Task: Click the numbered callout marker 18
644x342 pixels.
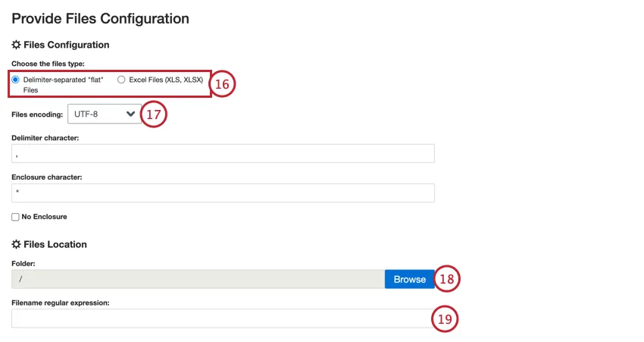Action: coord(447,279)
